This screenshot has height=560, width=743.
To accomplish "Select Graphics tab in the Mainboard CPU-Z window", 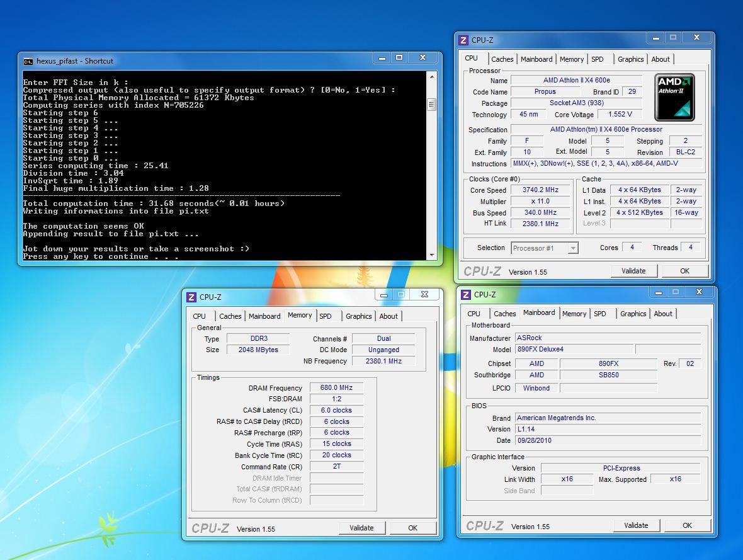I will (633, 314).
